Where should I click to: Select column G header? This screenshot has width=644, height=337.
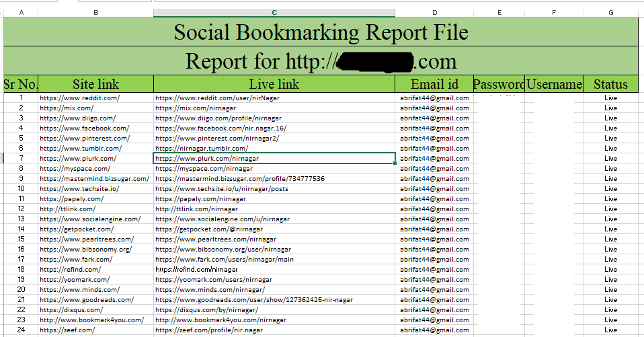pyautogui.click(x=611, y=13)
